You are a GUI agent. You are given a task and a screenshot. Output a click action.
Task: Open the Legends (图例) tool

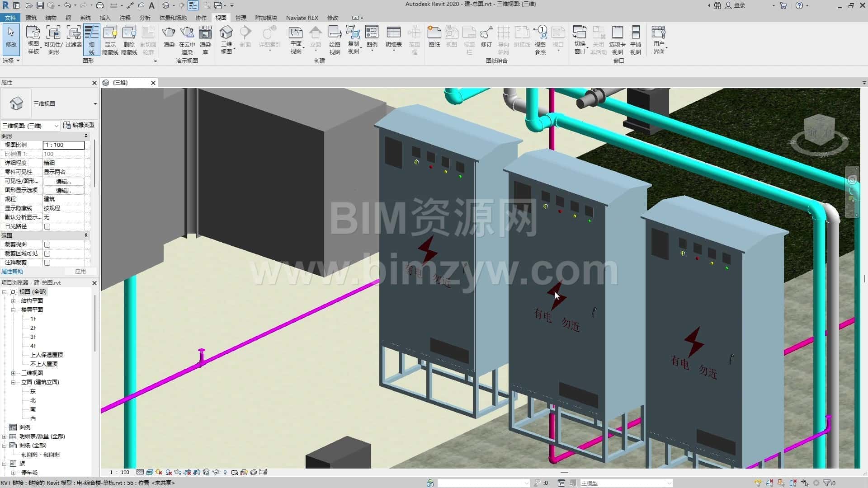(x=372, y=37)
